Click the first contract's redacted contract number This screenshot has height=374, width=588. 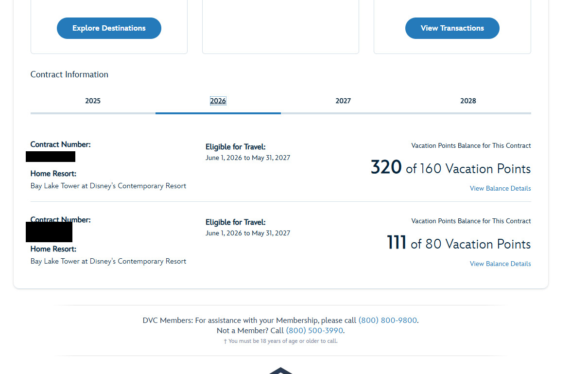pos(51,157)
